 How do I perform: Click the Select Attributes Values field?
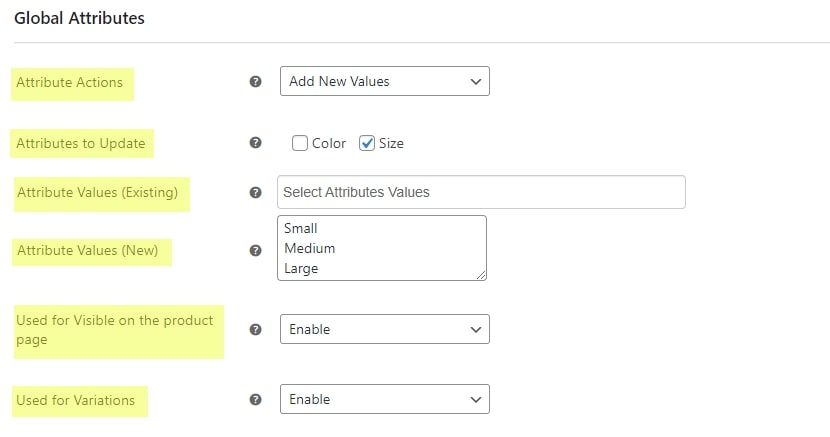tap(481, 192)
